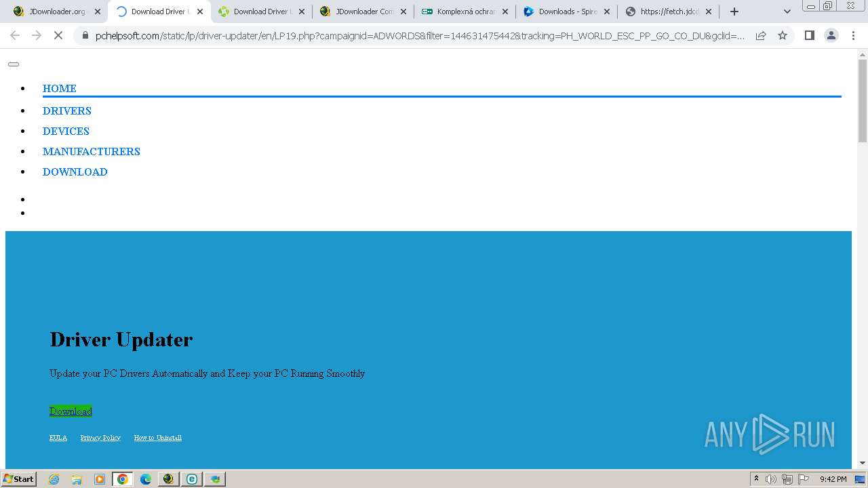Expand the tab search dropdown
The height and width of the screenshot is (488, 868).
pos(787,12)
